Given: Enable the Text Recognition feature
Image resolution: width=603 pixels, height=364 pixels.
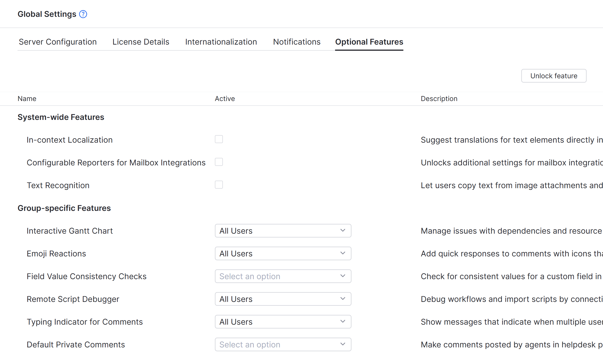Looking at the screenshot, I should 219,185.
